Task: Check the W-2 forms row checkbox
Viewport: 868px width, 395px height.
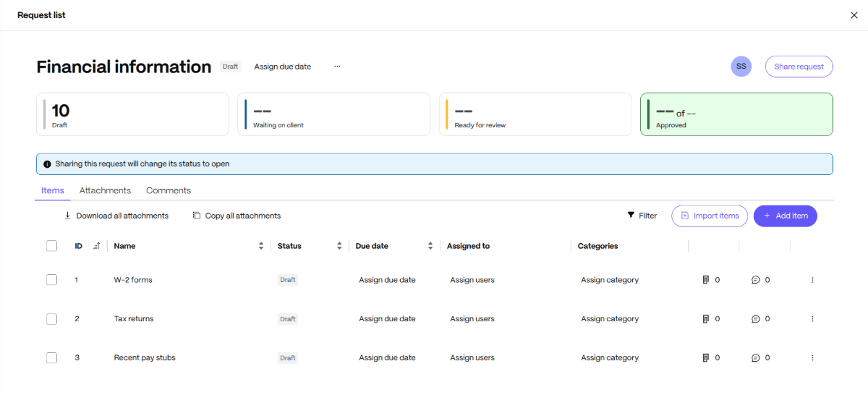Action: (51, 280)
